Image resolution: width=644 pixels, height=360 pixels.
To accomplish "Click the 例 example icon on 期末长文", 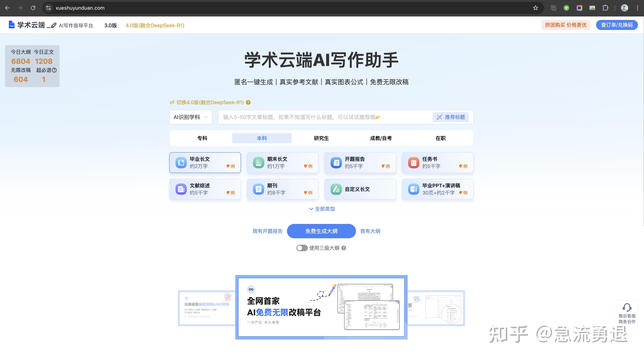I will pyautogui.click(x=308, y=166).
